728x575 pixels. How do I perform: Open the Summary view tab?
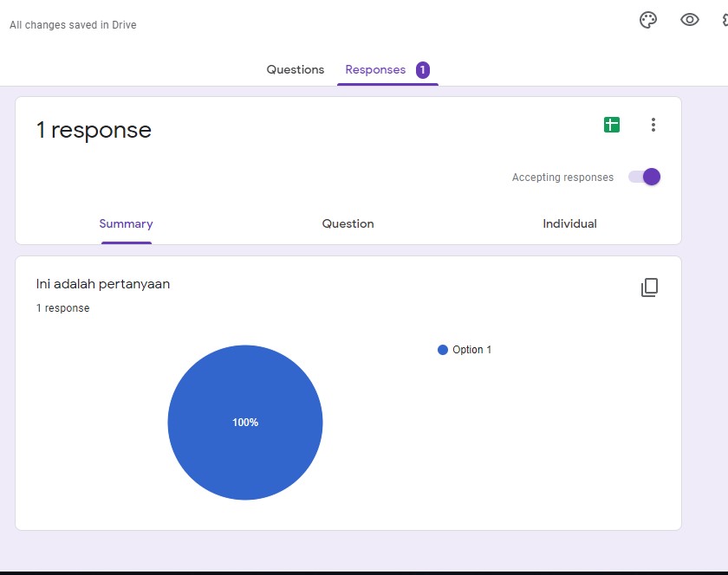tap(126, 223)
